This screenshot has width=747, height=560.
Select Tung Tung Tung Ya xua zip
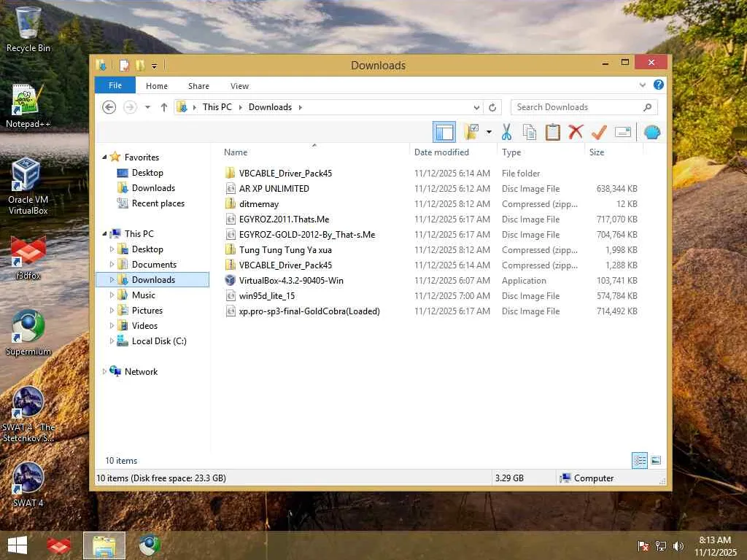pyautogui.click(x=431, y=250)
